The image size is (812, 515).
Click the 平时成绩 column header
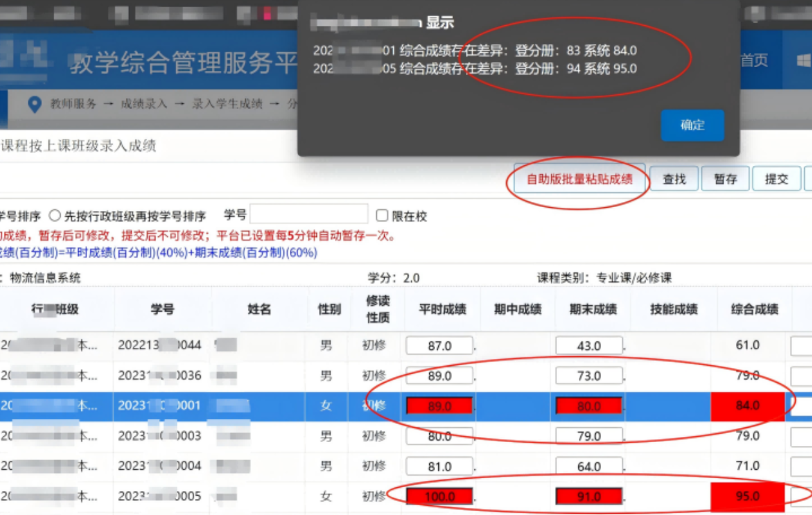(443, 309)
